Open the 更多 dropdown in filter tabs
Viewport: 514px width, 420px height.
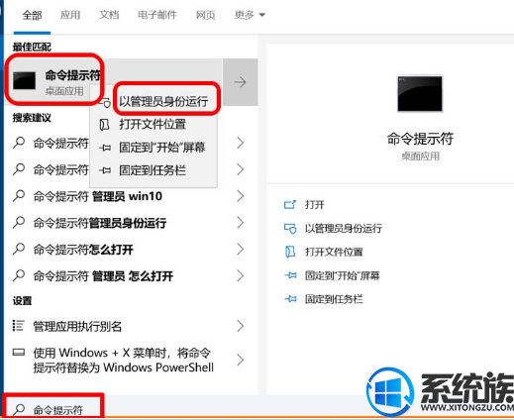pos(250,15)
